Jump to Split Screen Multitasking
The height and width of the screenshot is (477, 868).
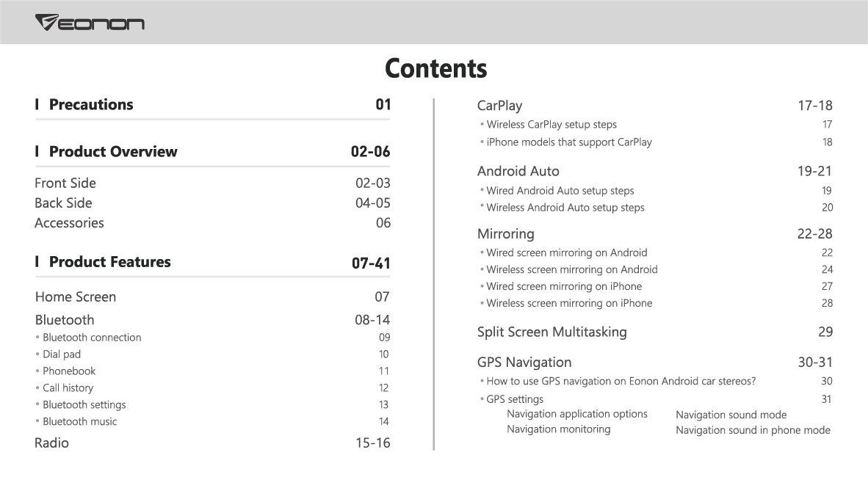point(552,332)
